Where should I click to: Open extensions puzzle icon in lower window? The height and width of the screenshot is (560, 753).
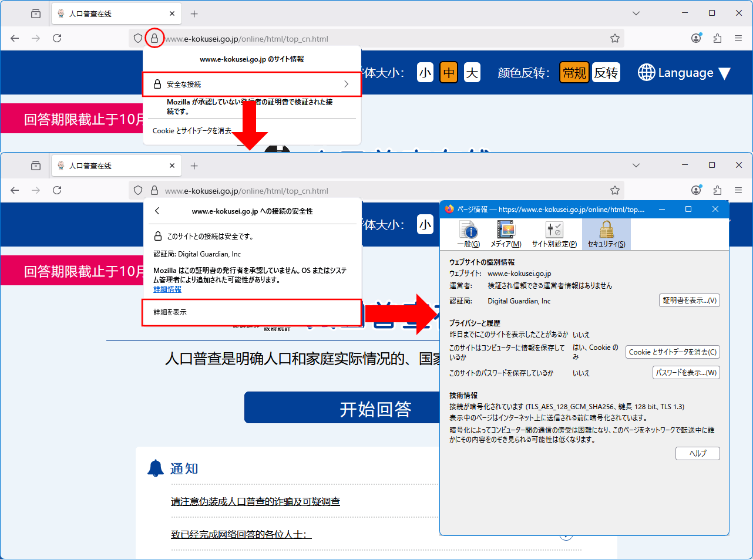click(717, 190)
